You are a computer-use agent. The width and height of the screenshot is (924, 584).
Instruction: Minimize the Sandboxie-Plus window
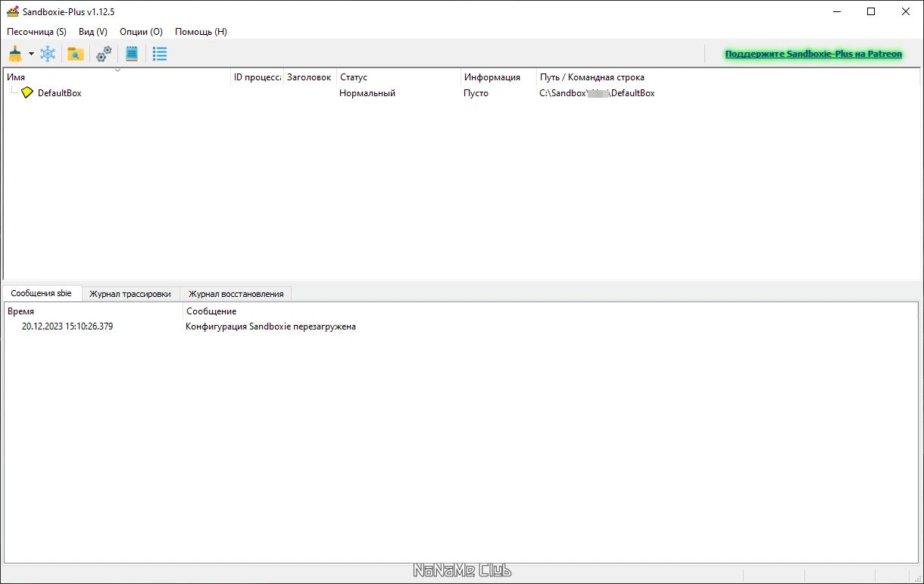(837, 11)
